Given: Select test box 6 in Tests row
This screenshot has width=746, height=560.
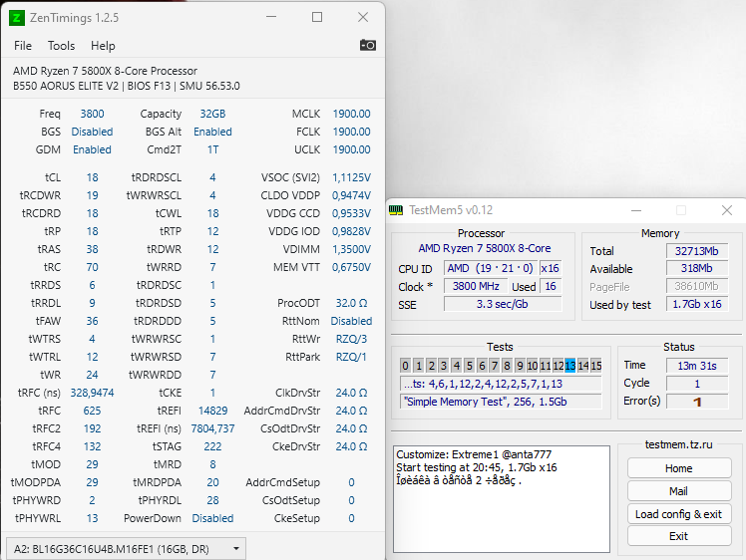Looking at the screenshot, I should pos(482,365).
